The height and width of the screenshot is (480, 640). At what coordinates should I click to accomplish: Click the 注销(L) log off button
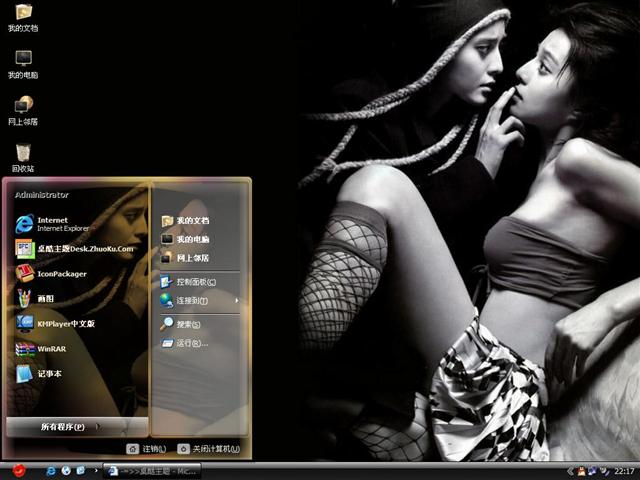tap(146, 449)
